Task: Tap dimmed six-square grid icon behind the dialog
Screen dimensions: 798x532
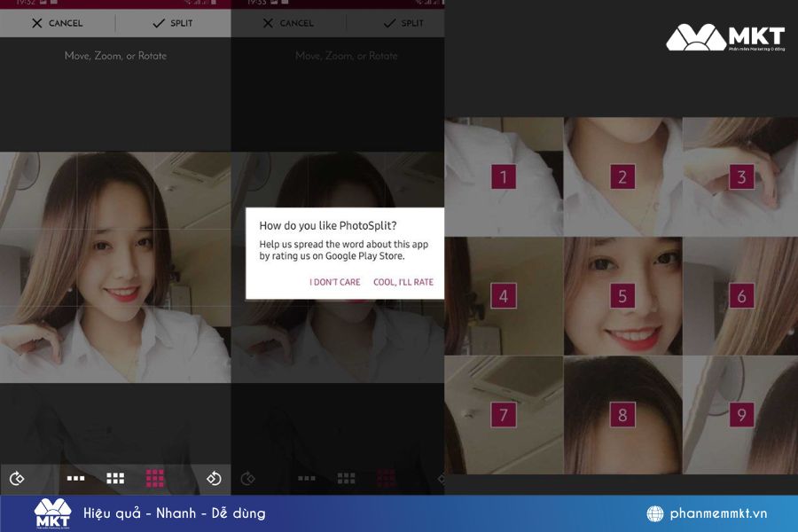Action: 346,478
